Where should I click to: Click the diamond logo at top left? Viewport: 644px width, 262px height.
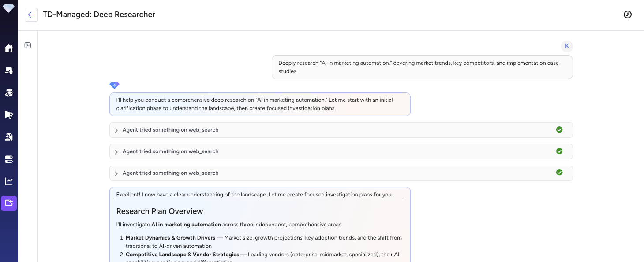[8, 8]
